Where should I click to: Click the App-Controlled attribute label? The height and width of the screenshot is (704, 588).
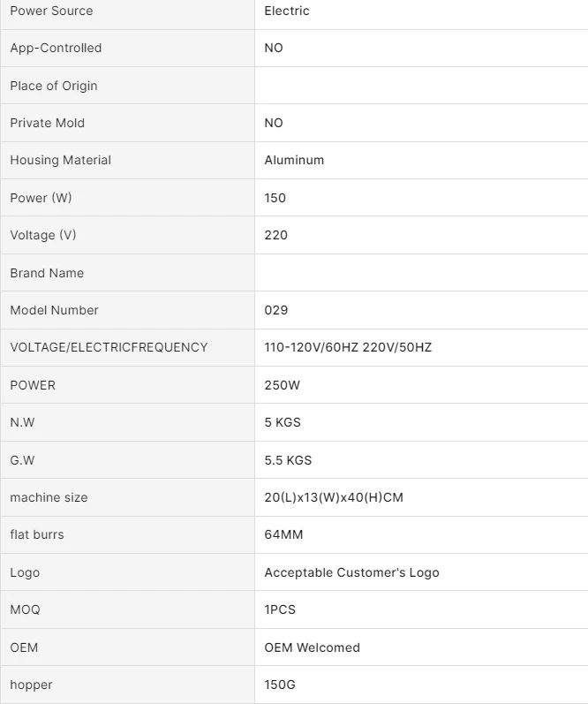tap(56, 48)
